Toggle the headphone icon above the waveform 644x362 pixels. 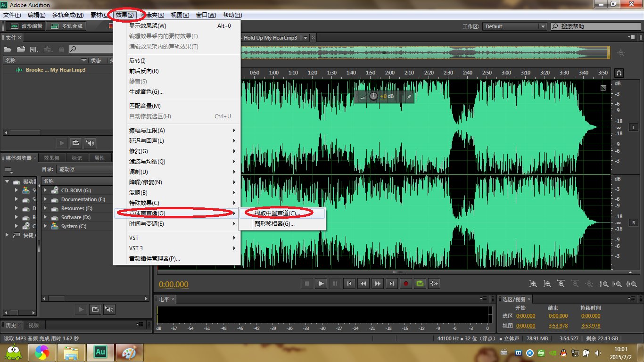pos(619,73)
